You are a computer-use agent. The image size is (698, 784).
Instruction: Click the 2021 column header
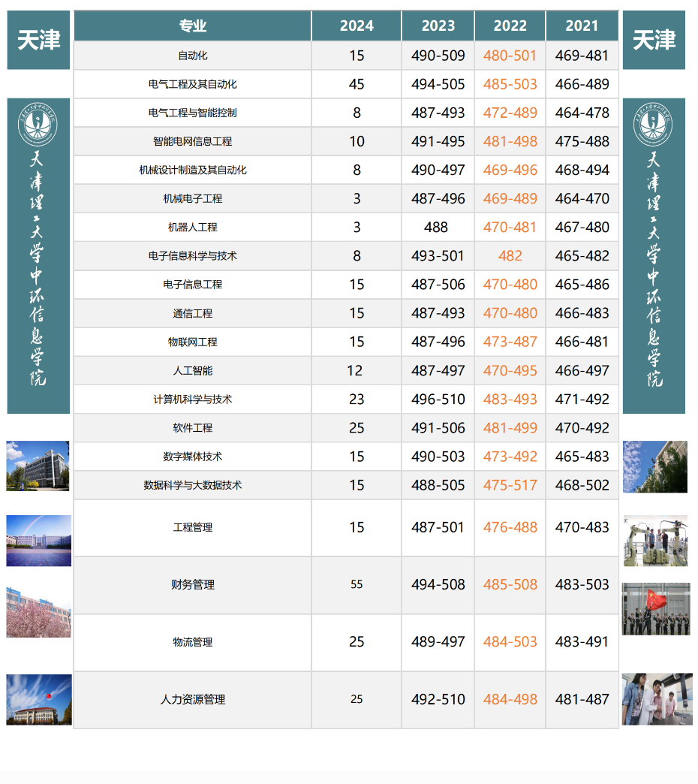582,26
